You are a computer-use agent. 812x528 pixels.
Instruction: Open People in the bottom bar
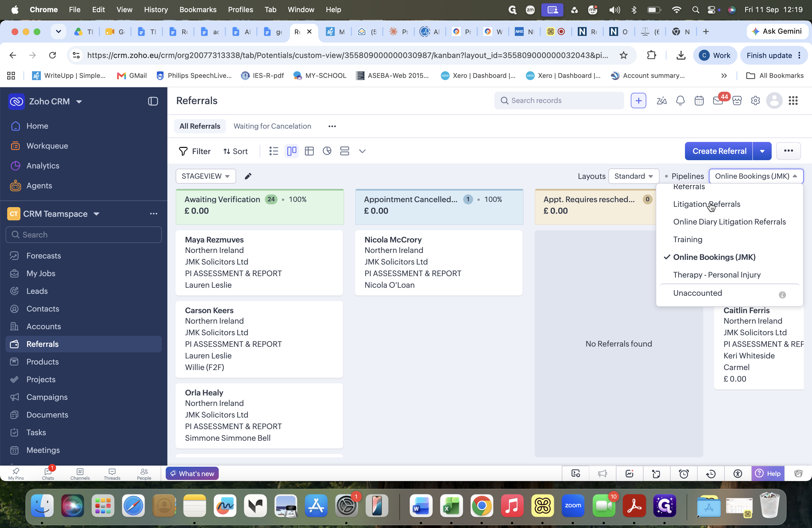coord(144,474)
